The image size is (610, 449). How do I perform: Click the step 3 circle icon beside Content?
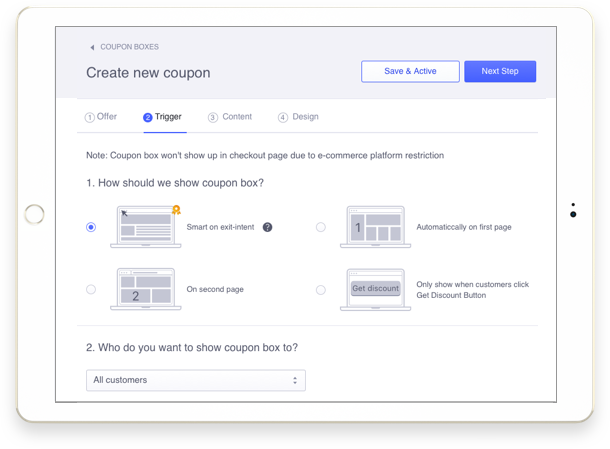[x=212, y=117]
